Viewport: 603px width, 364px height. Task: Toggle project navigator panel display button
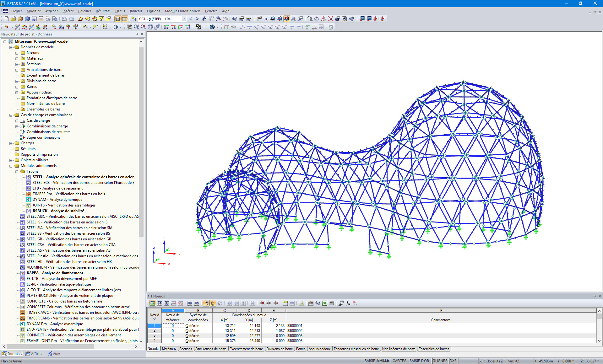[117, 19]
